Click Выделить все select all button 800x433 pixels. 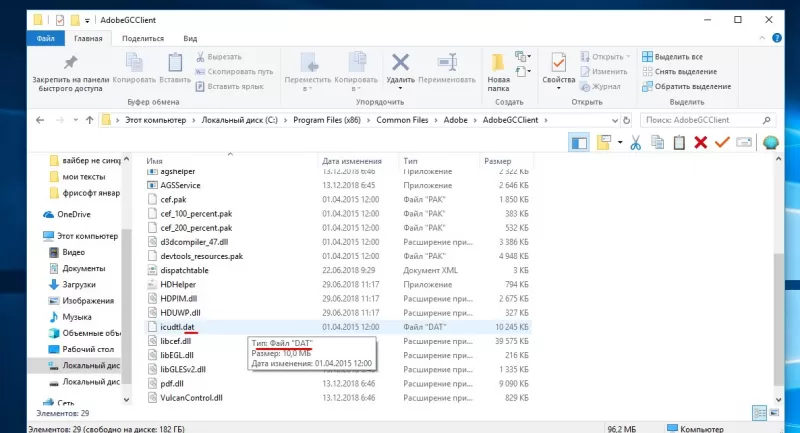[x=672, y=57]
